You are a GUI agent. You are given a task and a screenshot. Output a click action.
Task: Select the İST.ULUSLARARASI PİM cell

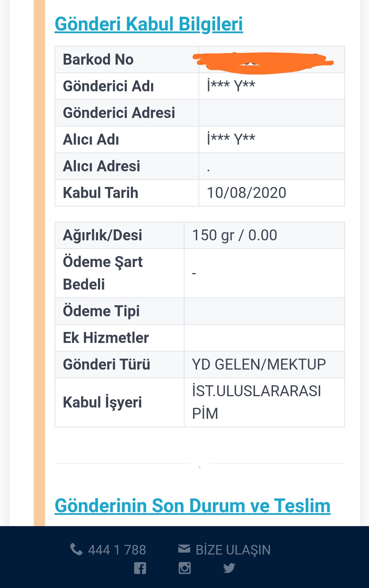tap(264, 402)
